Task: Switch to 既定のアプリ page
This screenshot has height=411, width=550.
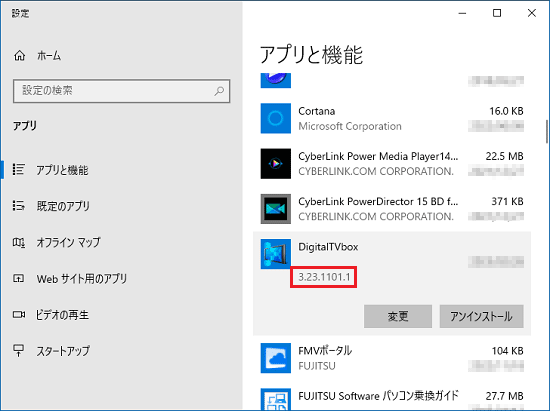Action: (x=63, y=206)
